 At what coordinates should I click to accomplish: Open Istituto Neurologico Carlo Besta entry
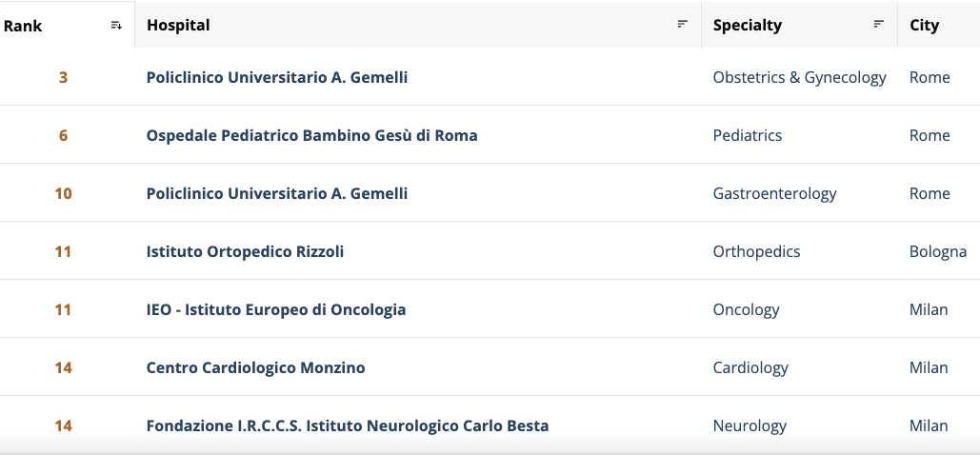click(x=347, y=425)
